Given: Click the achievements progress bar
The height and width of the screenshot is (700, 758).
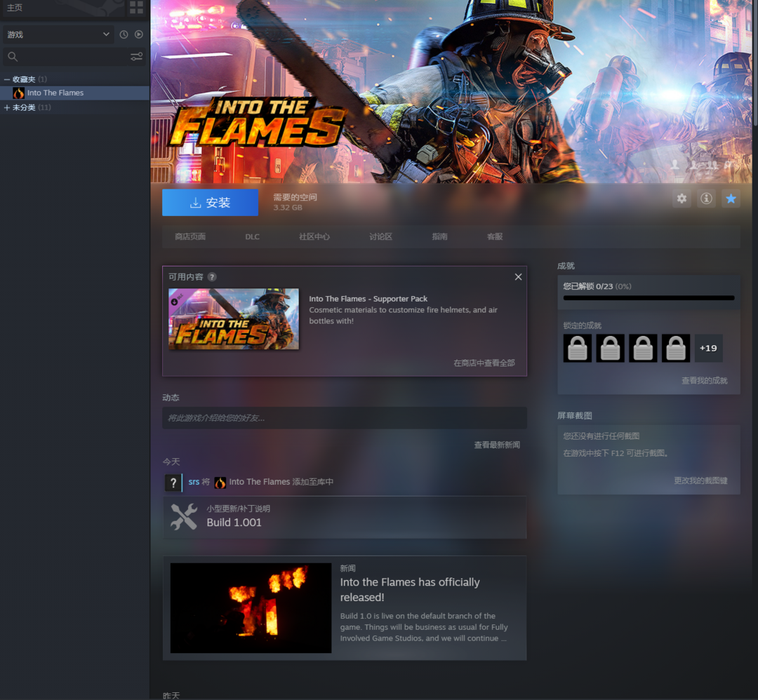Looking at the screenshot, I should point(649,298).
